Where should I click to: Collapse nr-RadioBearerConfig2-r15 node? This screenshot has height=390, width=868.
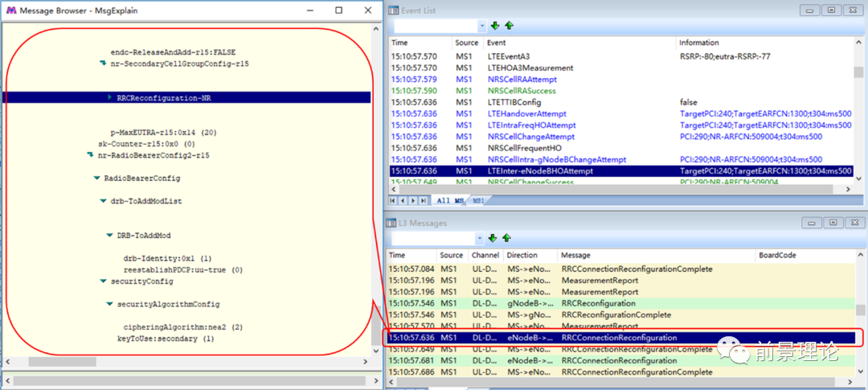pyautogui.click(x=90, y=155)
